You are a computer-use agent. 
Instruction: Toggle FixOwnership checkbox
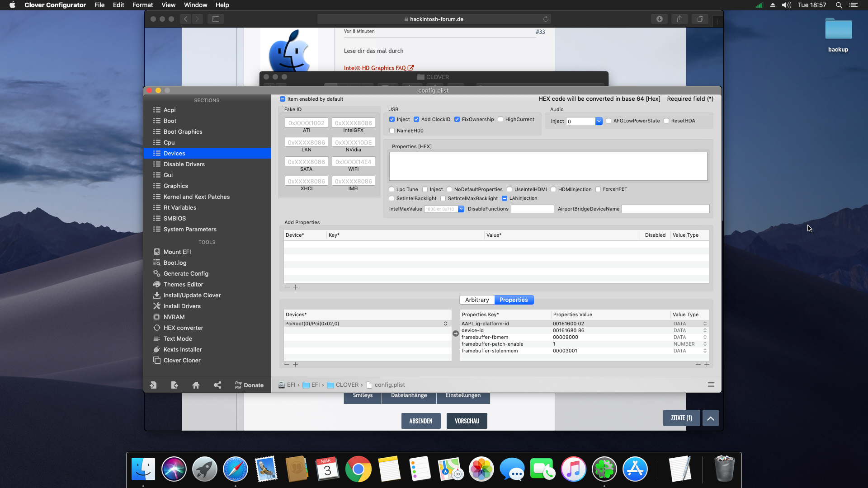pyautogui.click(x=457, y=120)
